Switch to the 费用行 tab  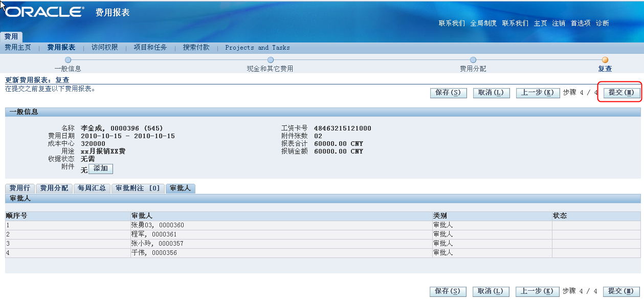click(x=19, y=188)
